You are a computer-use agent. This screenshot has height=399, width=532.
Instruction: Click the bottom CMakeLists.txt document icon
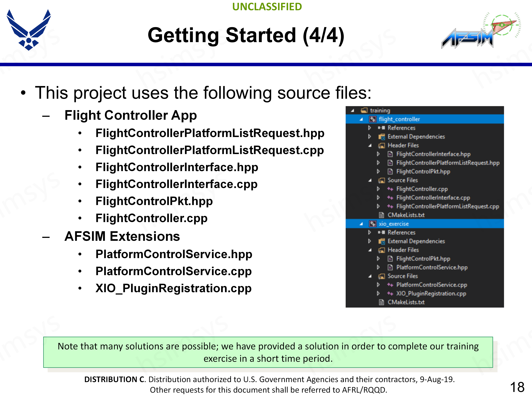[381, 302]
